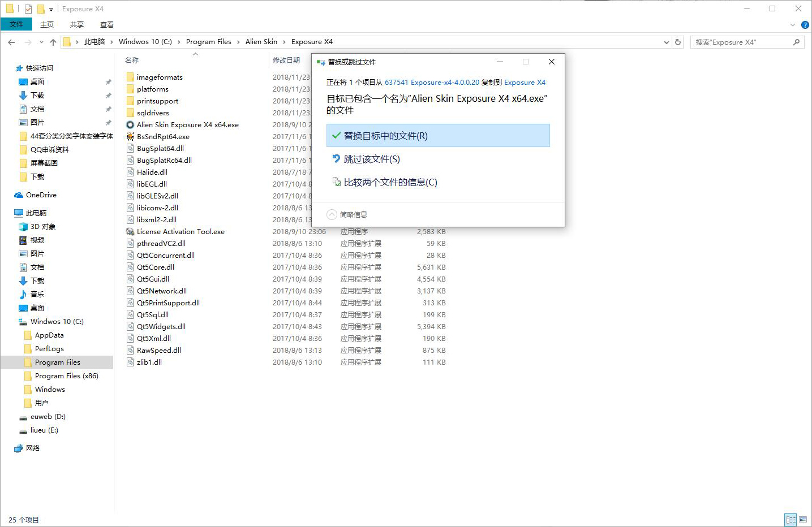812x527 pixels.
Task: Open the QQ申诉资料 folder in sidebar
Action: click(50, 150)
